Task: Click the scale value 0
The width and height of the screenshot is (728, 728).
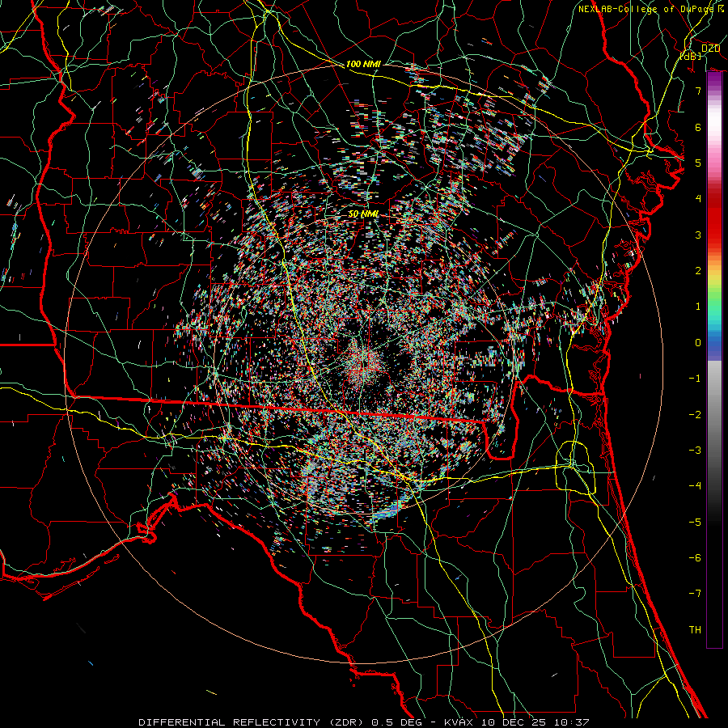Action: (698, 342)
